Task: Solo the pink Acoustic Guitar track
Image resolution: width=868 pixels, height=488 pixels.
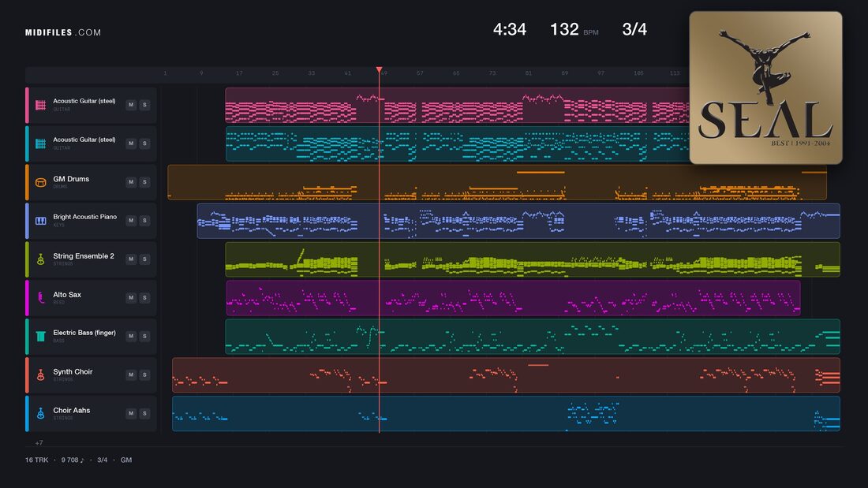Action: coord(144,105)
